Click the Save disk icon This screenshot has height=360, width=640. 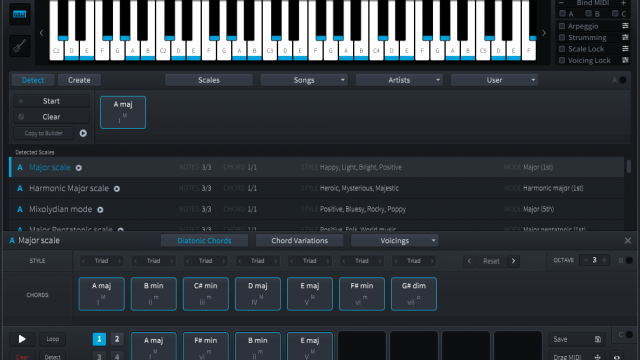(598, 339)
